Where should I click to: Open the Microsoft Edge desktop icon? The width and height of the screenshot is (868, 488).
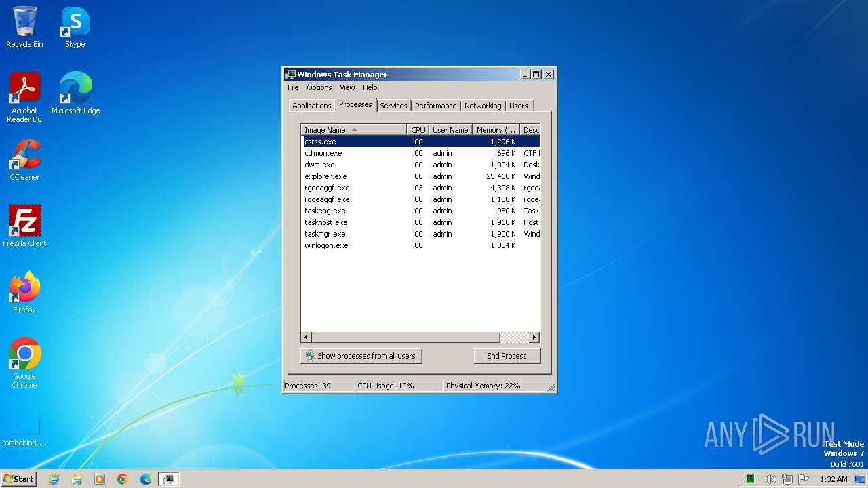click(75, 93)
